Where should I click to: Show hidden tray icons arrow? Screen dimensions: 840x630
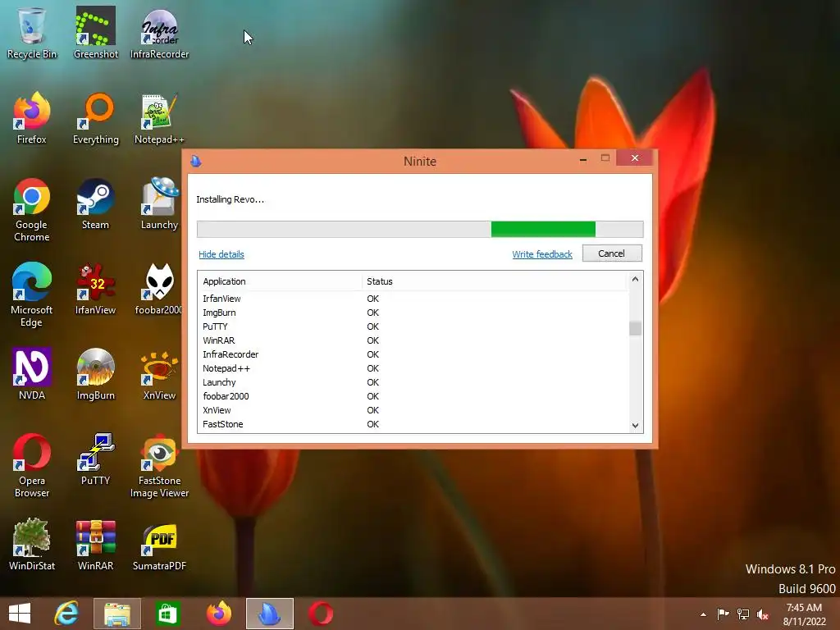click(x=703, y=614)
